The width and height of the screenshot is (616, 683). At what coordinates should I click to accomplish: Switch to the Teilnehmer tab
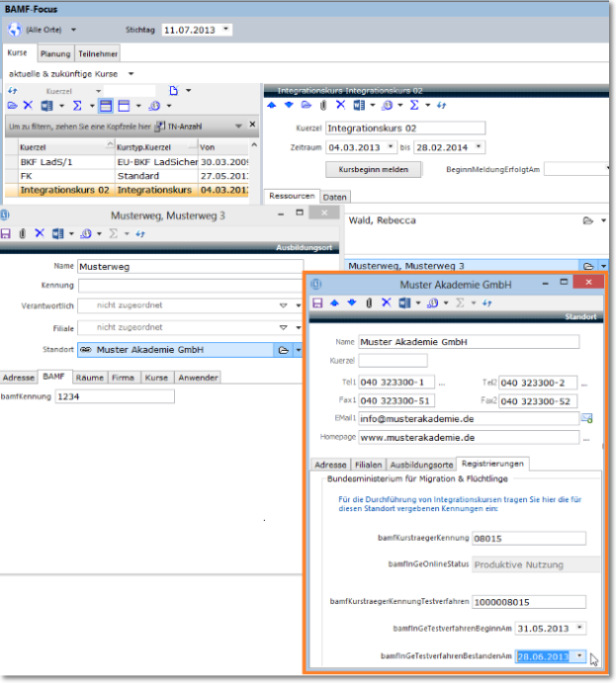pos(98,53)
